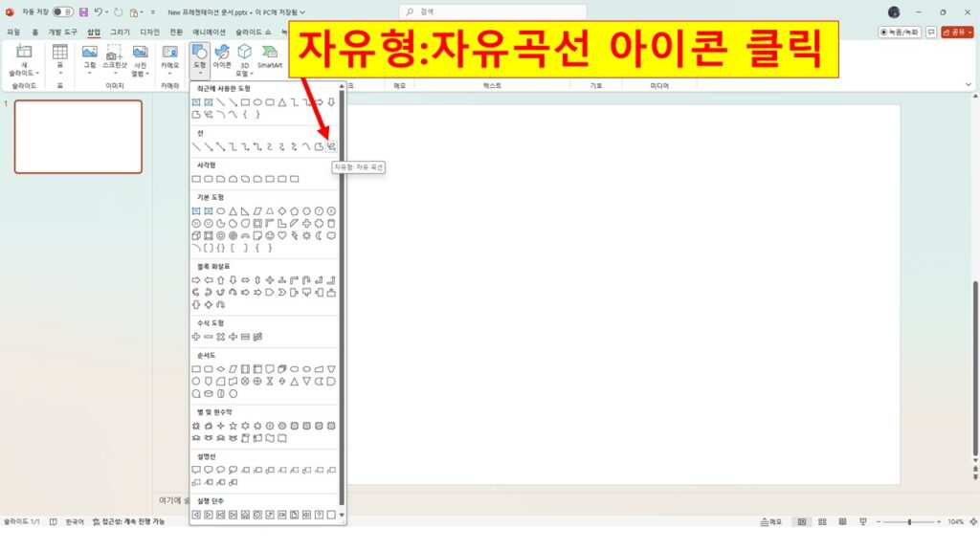Switch to Normal view icon
Viewport: 980px width, 551px height.
[x=801, y=521]
